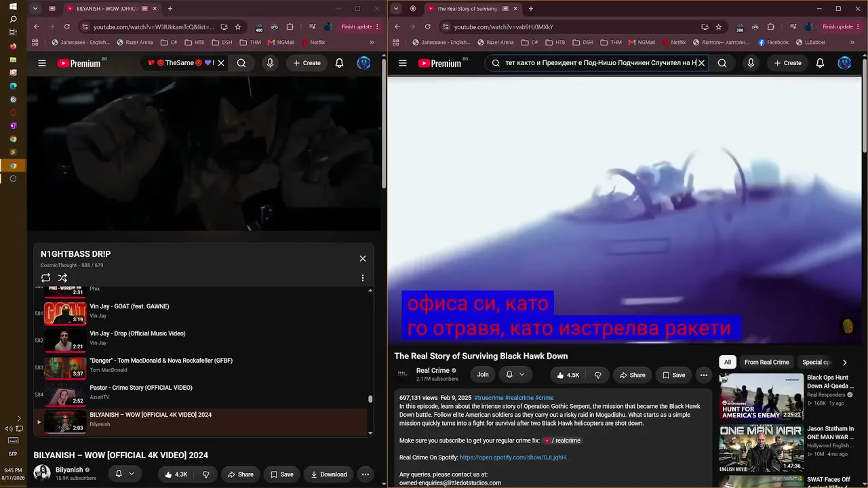868x488 pixels.
Task: Share the Black Hawk Down video
Action: (x=632, y=375)
